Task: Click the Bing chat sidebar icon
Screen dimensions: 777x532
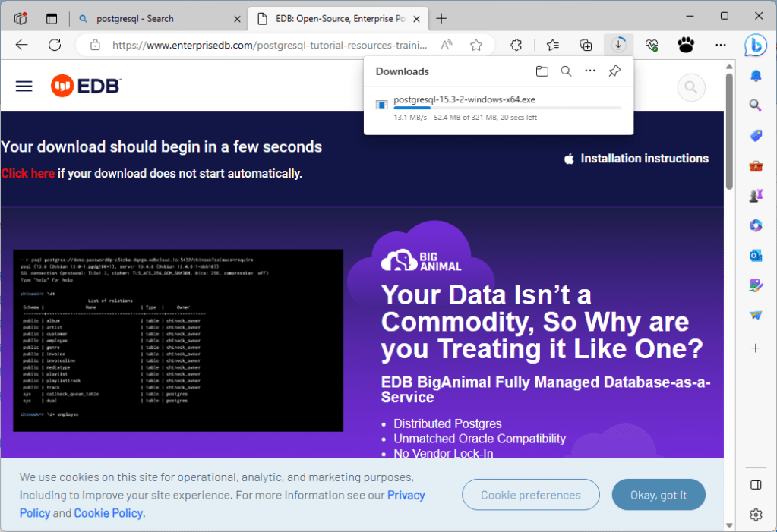Action: click(x=755, y=45)
